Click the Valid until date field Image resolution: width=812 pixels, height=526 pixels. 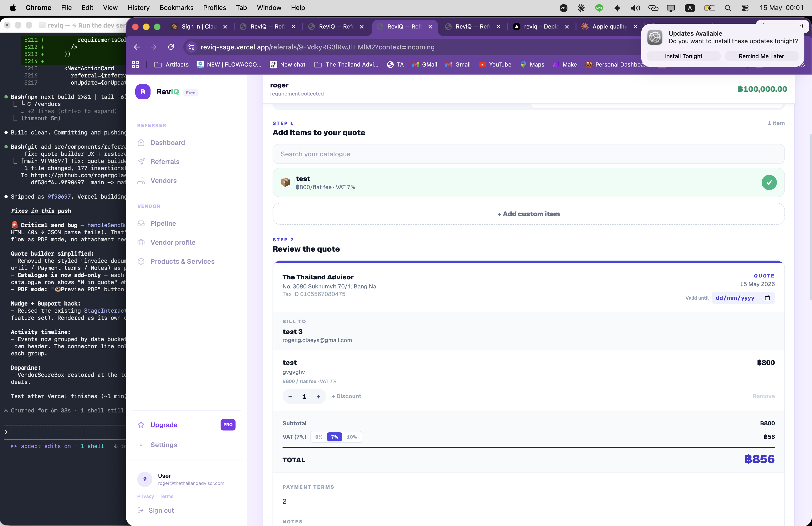[743, 298]
